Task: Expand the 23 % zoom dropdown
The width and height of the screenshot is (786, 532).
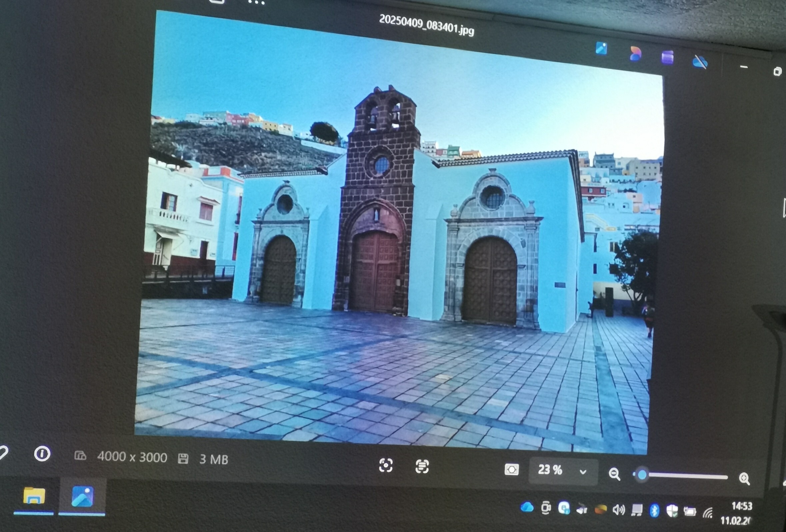Action: pyautogui.click(x=583, y=472)
